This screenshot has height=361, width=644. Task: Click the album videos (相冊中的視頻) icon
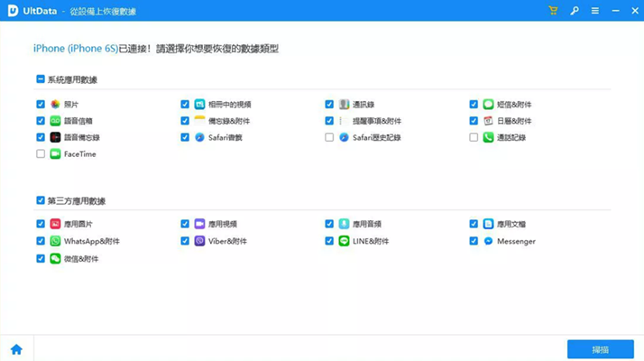click(x=199, y=105)
